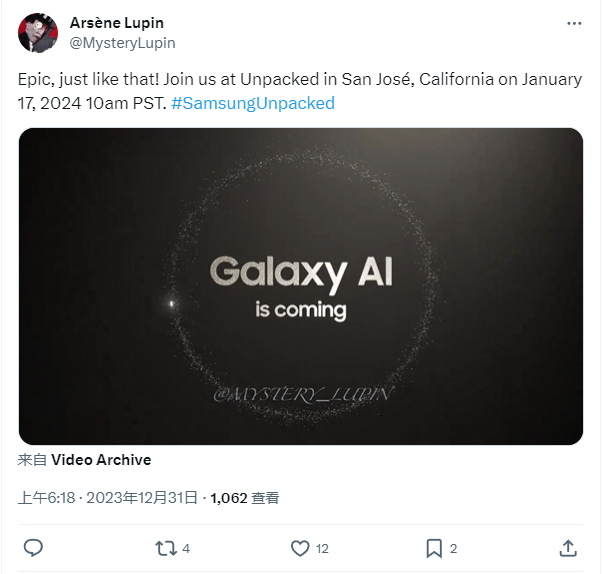603x574 pixels.
Task: Click the like count of 12
Action: 322,548
